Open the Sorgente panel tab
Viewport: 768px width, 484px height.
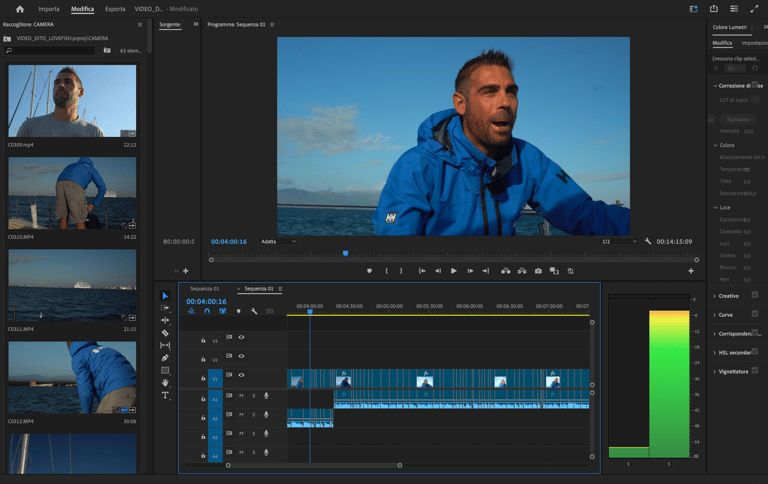tap(170, 24)
